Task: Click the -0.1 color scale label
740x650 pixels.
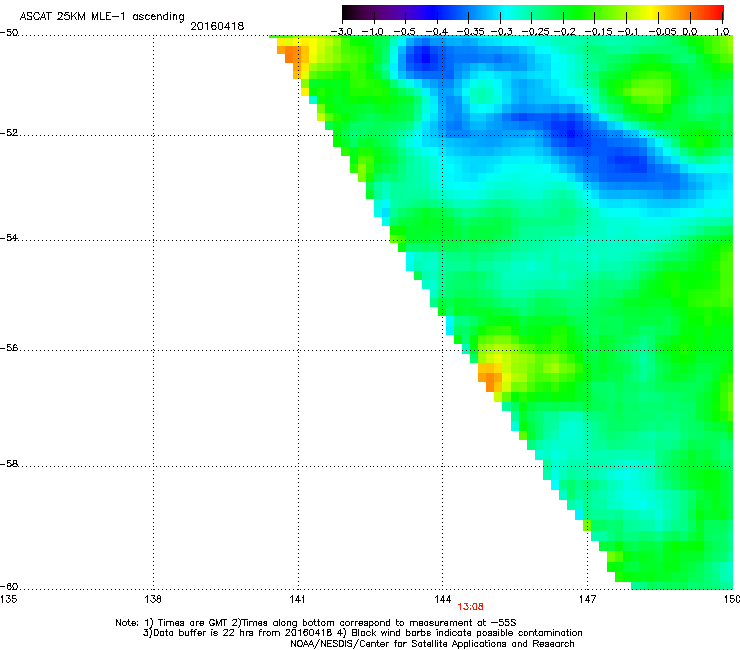Action: click(628, 32)
